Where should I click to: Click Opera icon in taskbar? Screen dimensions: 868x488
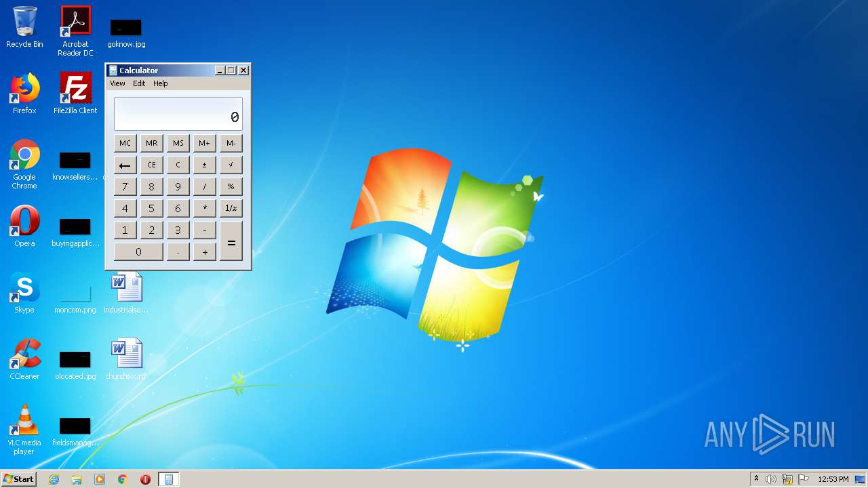click(x=145, y=479)
